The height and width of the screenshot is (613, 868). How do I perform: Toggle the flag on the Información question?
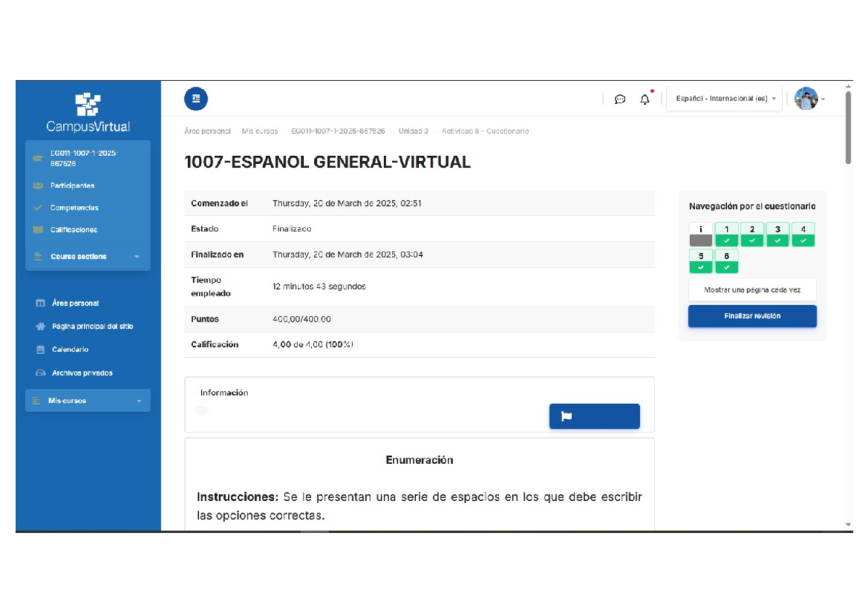(594, 416)
